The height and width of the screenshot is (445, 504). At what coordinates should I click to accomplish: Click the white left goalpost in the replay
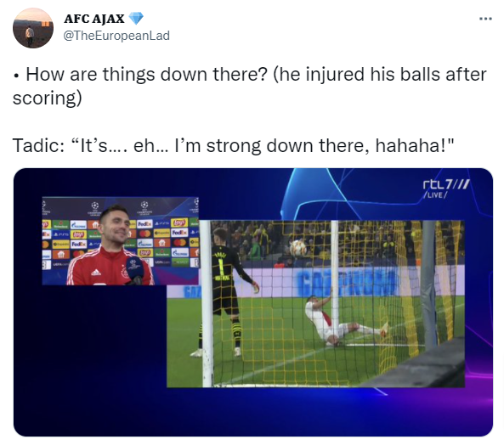(x=207, y=303)
